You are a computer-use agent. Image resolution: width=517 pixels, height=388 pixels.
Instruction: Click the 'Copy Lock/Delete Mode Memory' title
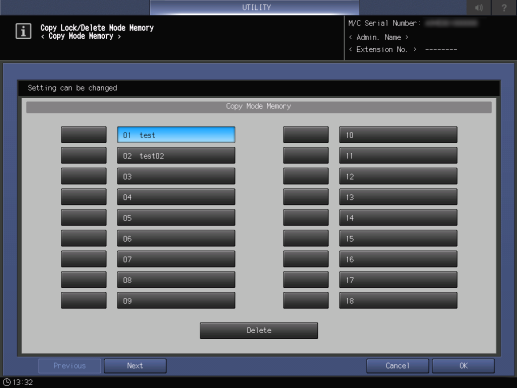[x=97, y=28]
